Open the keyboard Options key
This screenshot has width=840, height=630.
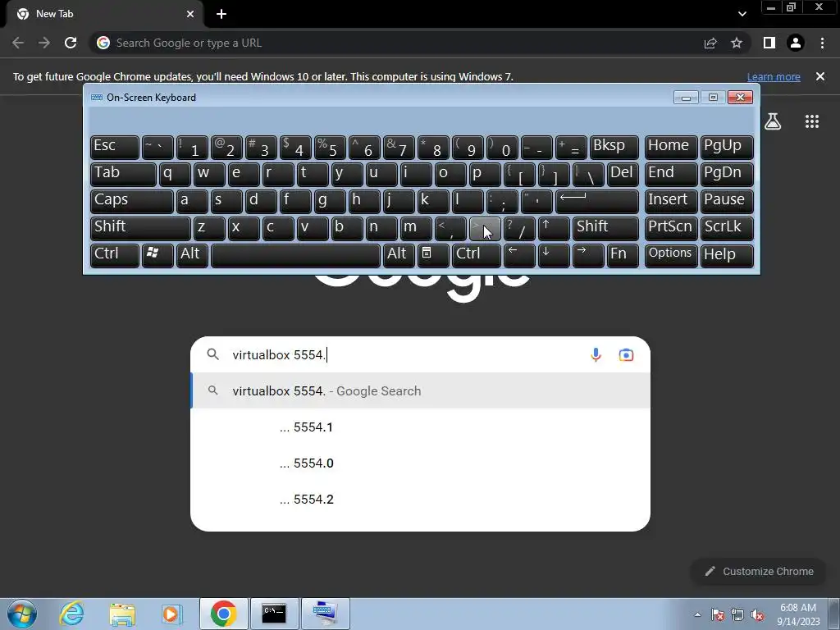click(x=671, y=256)
